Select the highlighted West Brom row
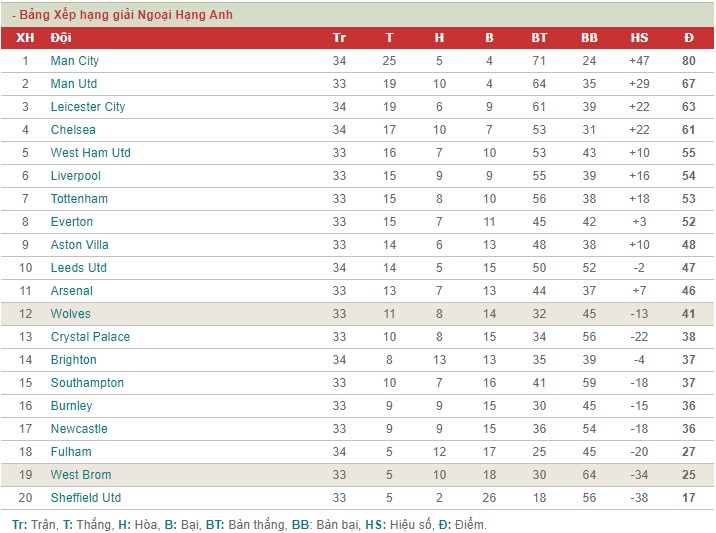Image resolution: width=716 pixels, height=533 pixels. pos(358,475)
